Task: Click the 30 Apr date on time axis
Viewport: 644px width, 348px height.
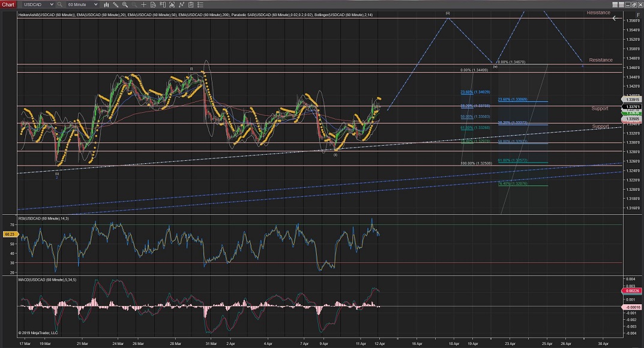Action: point(603,343)
